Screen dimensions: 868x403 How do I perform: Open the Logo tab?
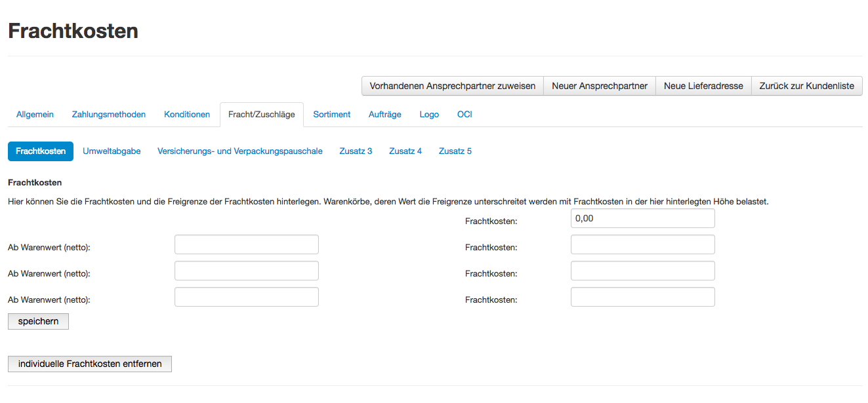click(429, 115)
